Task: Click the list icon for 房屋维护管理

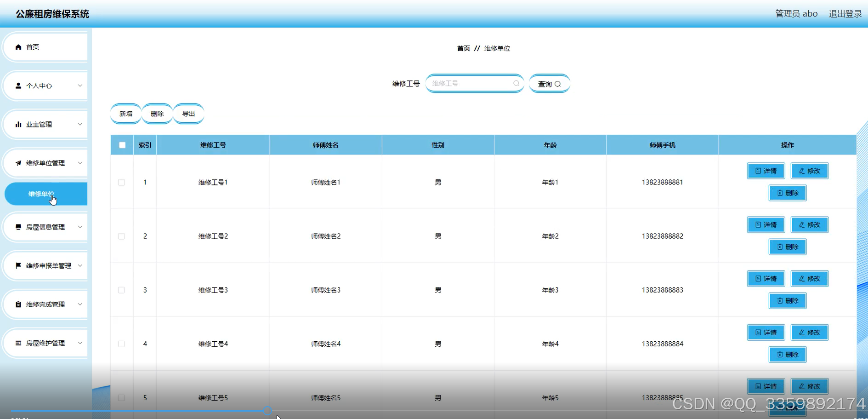Action: 18,343
